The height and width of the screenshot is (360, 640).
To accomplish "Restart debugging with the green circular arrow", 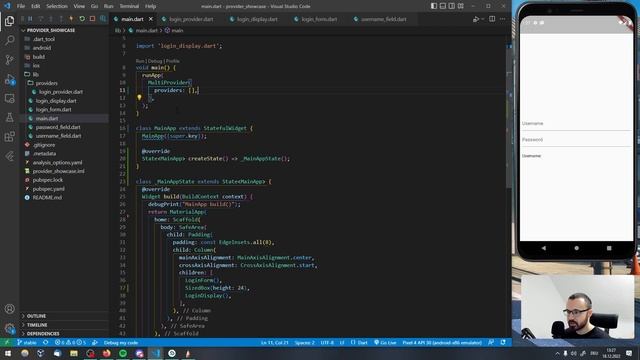I will click(82, 19).
